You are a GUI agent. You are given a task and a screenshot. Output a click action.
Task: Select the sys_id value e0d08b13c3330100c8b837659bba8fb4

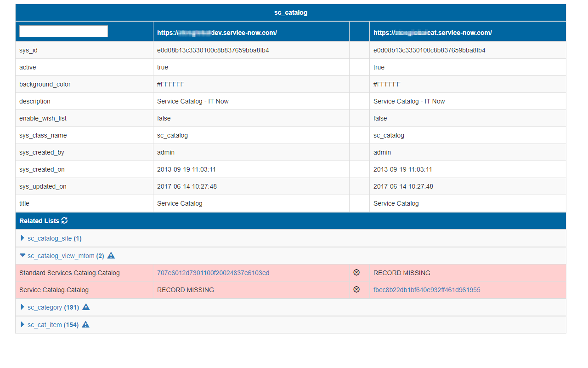click(213, 50)
